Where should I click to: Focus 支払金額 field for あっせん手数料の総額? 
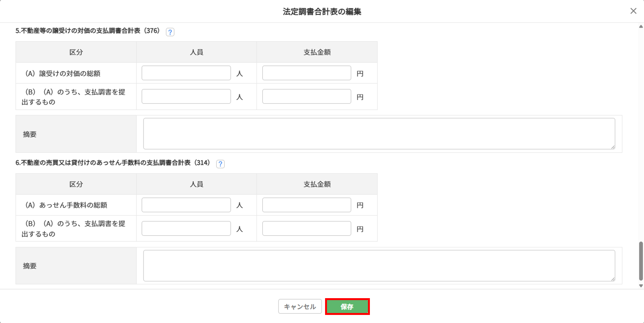click(x=307, y=205)
